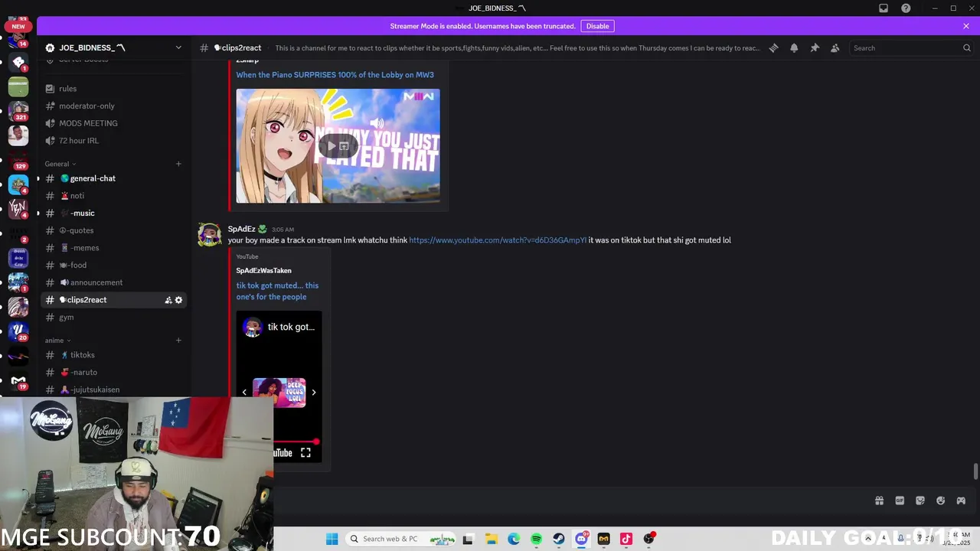
Task: Open File Explorer from the taskbar
Action: pos(491,539)
